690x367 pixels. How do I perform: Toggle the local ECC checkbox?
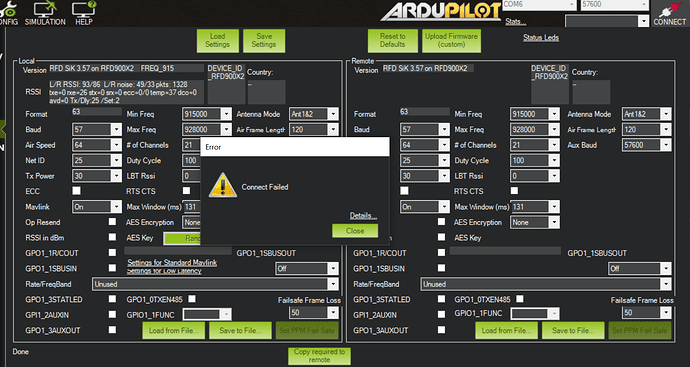tap(77, 191)
